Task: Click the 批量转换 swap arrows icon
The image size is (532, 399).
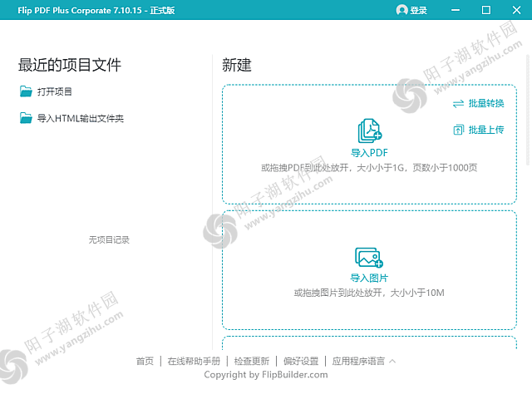Action: pos(458,103)
